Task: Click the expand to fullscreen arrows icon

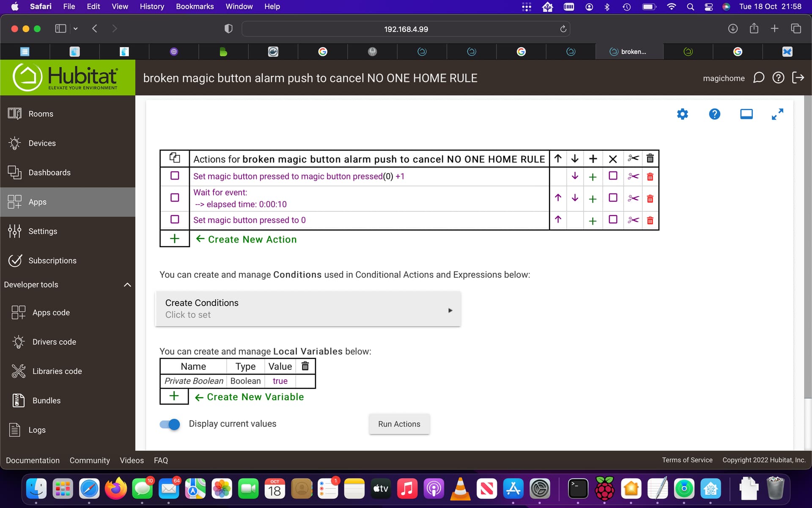Action: [777, 114]
